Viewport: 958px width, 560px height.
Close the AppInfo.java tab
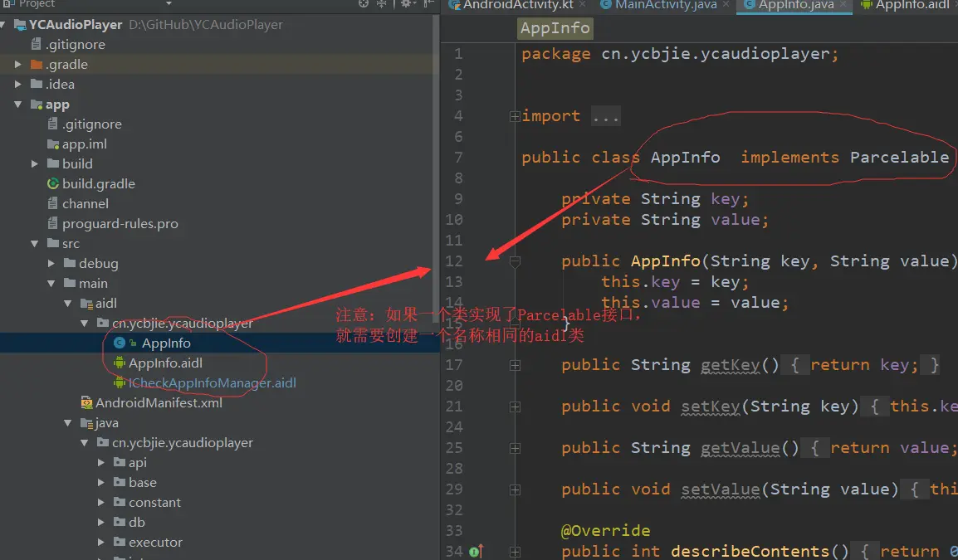(x=843, y=4)
